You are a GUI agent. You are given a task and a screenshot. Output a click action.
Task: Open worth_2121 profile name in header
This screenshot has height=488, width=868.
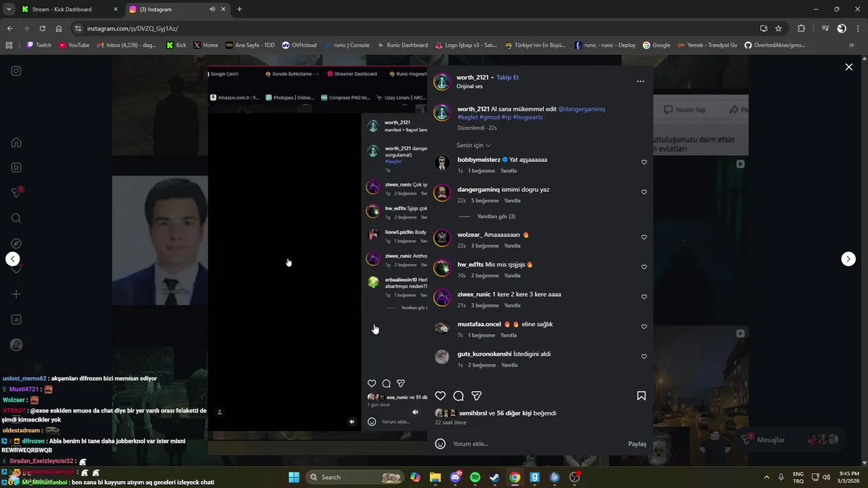point(473,77)
